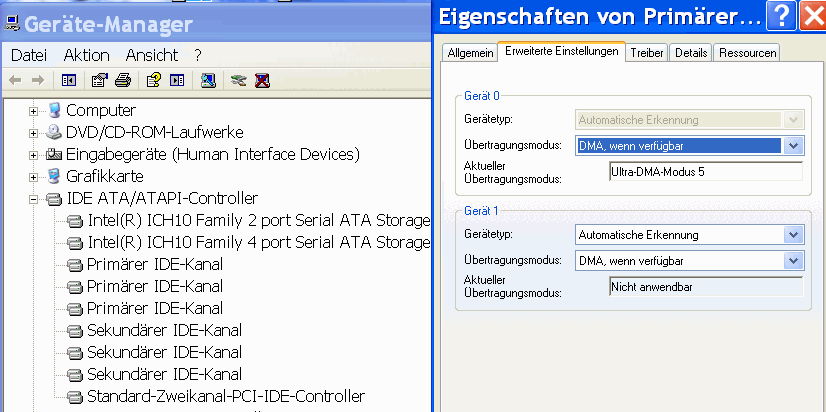The image size is (826, 412).
Task: Collapse IDE ATA/ATAPI-Controller node
Action: click(34, 199)
